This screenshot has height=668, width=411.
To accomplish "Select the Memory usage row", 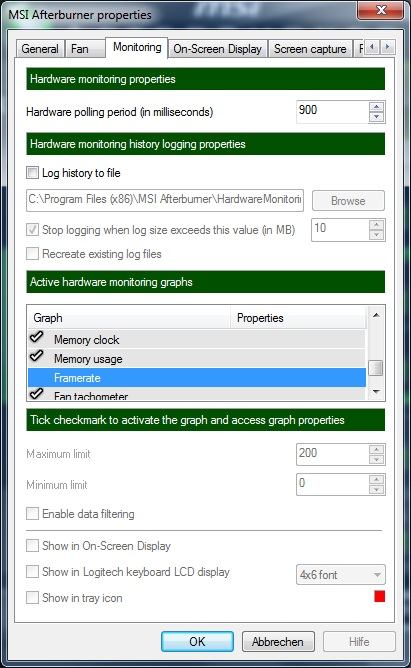I will point(197,359).
